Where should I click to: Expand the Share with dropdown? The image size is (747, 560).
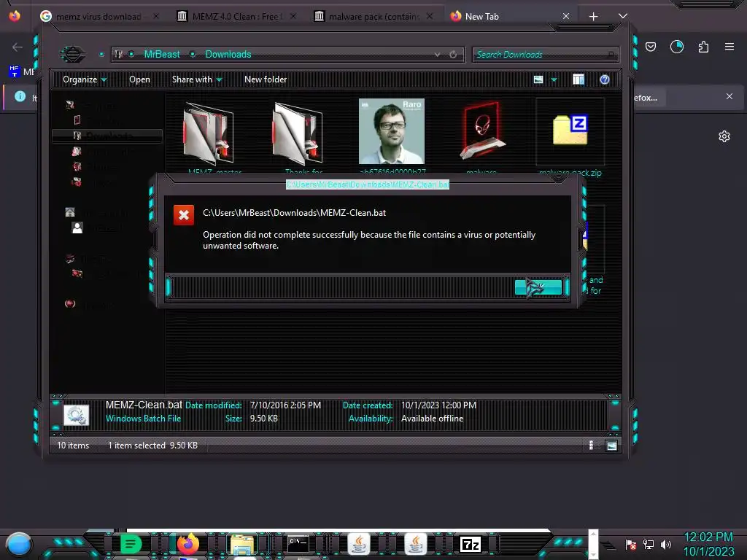click(x=197, y=79)
